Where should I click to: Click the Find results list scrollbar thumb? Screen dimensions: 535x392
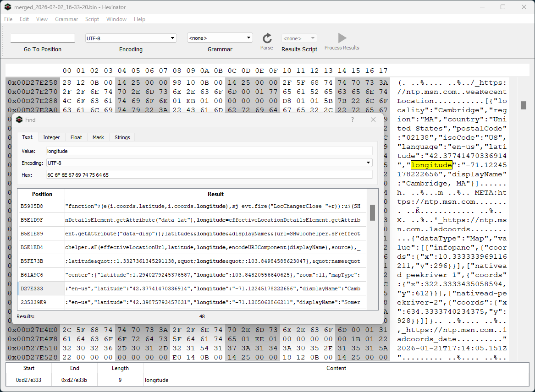372,212
